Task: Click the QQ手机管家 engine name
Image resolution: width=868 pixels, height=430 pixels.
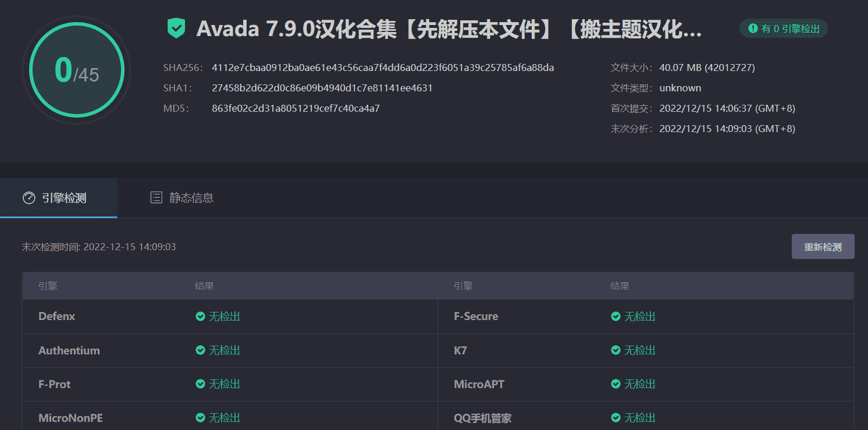Action: (483, 418)
